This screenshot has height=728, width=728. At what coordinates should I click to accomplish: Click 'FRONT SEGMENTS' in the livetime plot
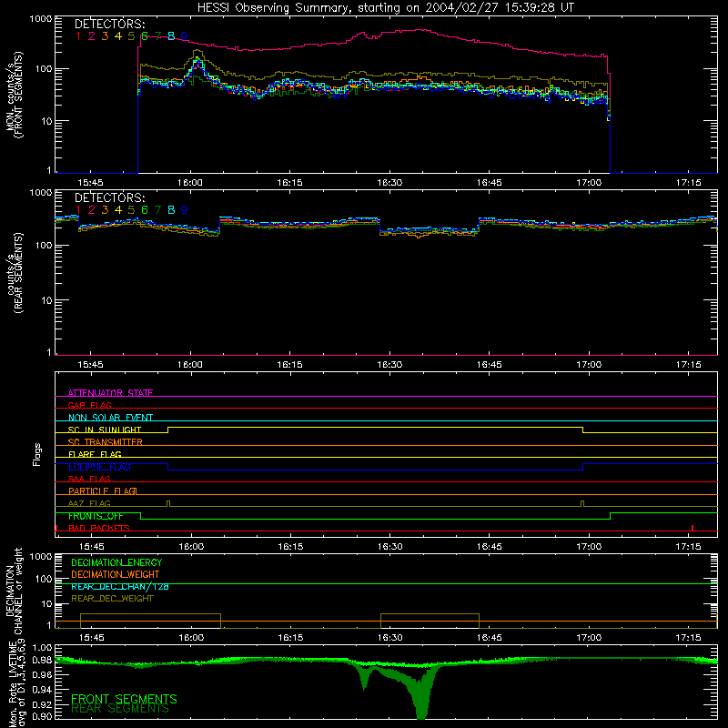[124, 699]
